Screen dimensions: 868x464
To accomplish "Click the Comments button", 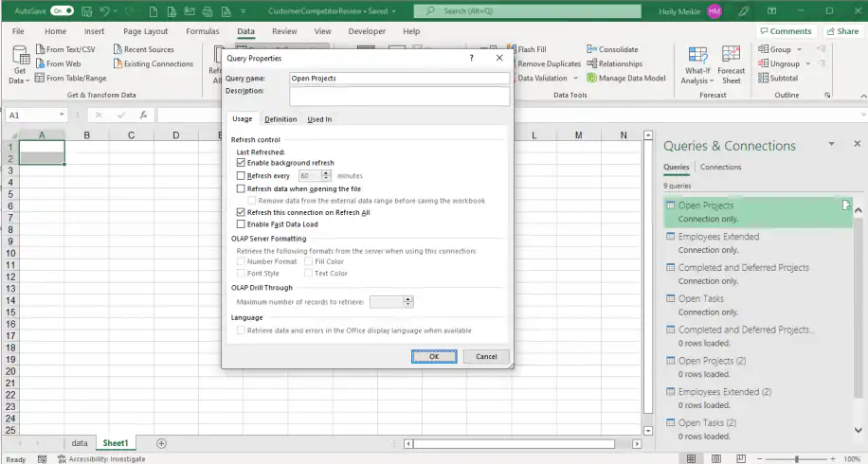I will tap(786, 31).
